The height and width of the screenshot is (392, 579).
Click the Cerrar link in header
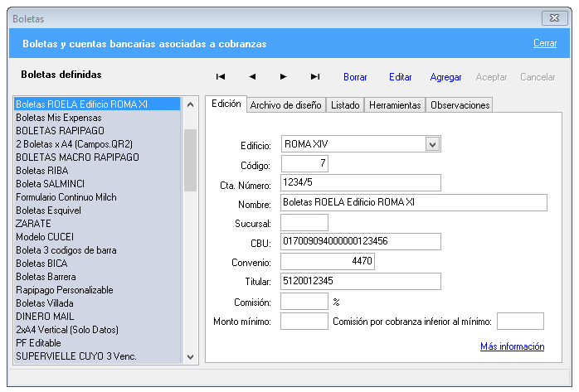point(545,43)
